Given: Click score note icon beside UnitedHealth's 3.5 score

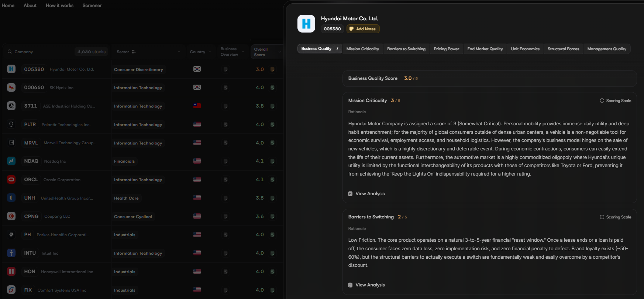Looking at the screenshot, I should tap(272, 198).
